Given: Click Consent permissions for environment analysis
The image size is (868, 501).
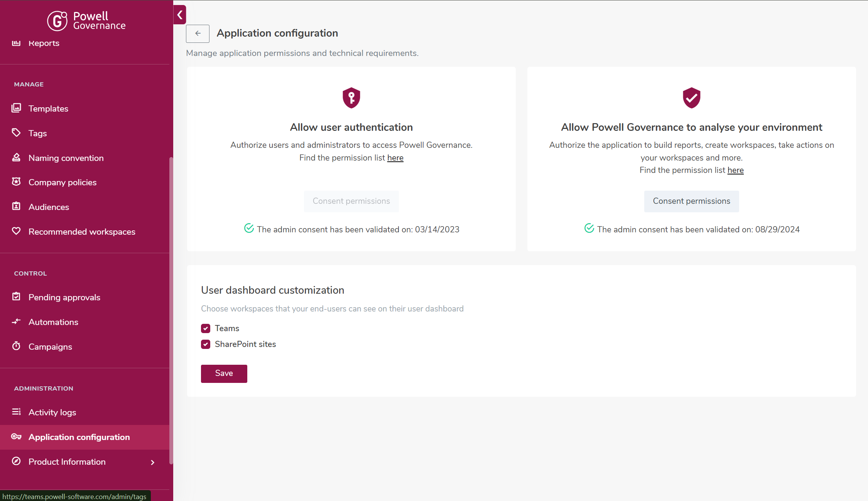Looking at the screenshot, I should (x=691, y=201).
